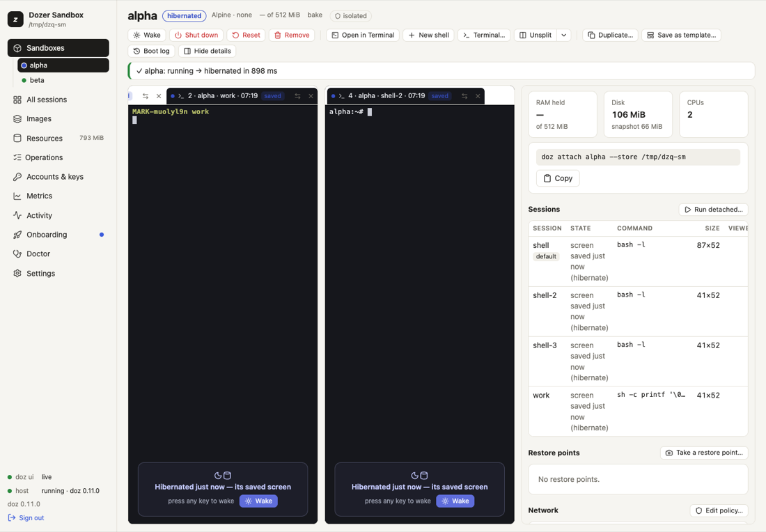Image resolution: width=766 pixels, height=532 pixels.
Task: Open Accounts & keys
Action: click(58, 176)
